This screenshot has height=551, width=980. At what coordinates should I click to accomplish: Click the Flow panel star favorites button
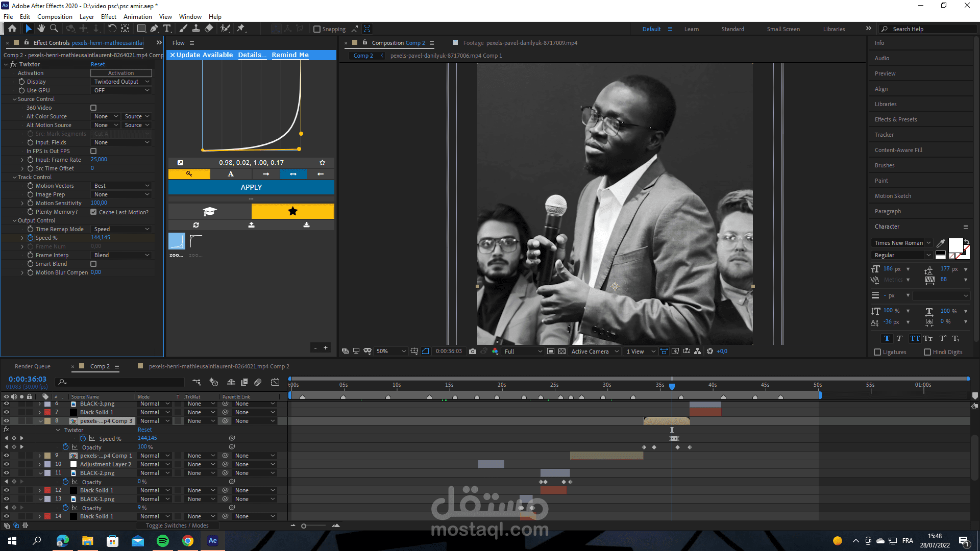tap(292, 211)
